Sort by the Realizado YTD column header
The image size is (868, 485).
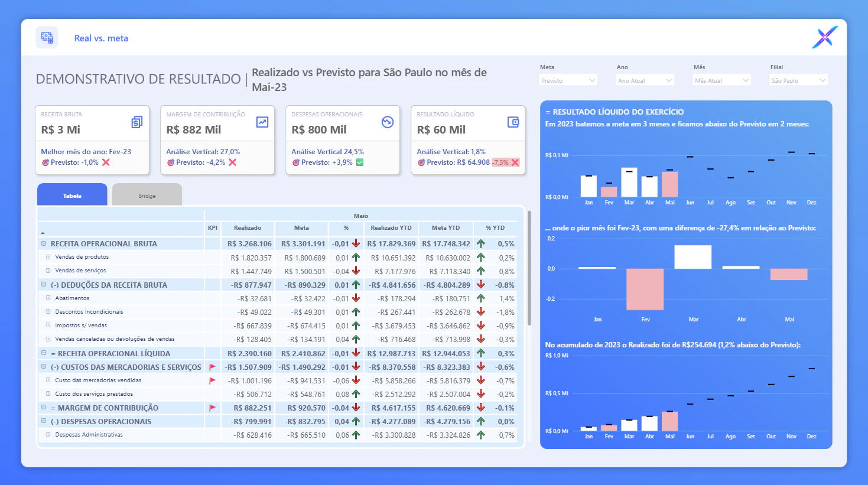[x=391, y=228]
